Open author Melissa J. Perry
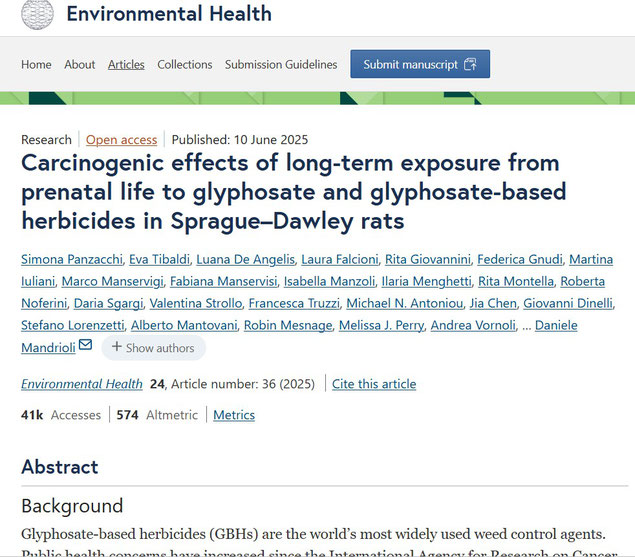This screenshot has width=635, height=557. tap(381, 325)
